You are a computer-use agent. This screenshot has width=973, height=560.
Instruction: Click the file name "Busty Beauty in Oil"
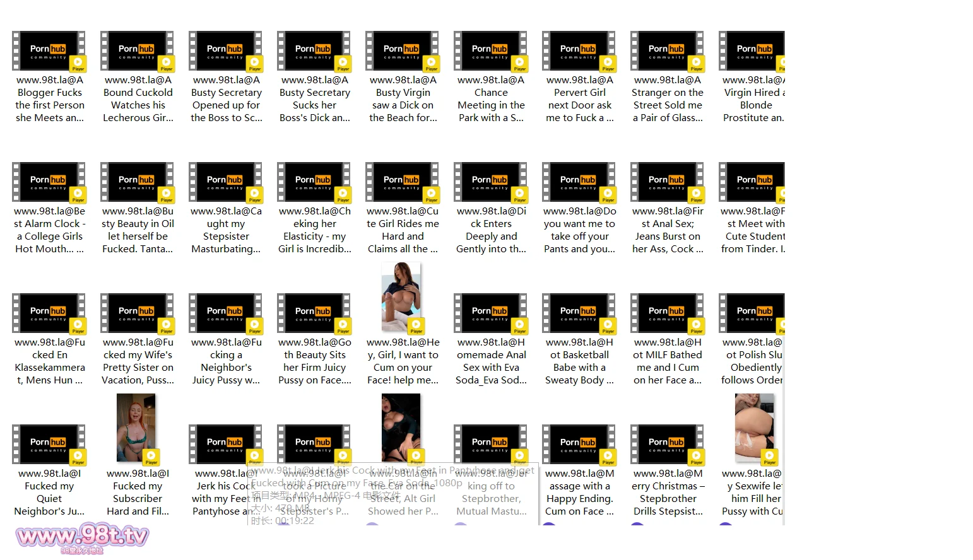[138, 230]
